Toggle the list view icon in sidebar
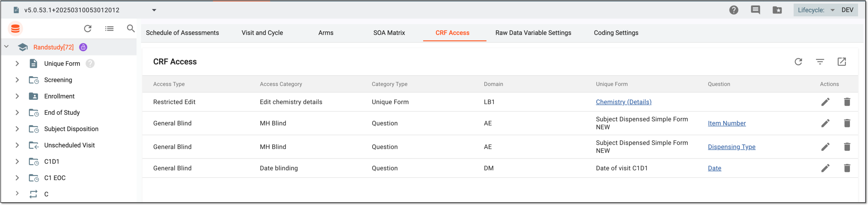The height and width of the screenshot is (205, 868). click(109, 29)
